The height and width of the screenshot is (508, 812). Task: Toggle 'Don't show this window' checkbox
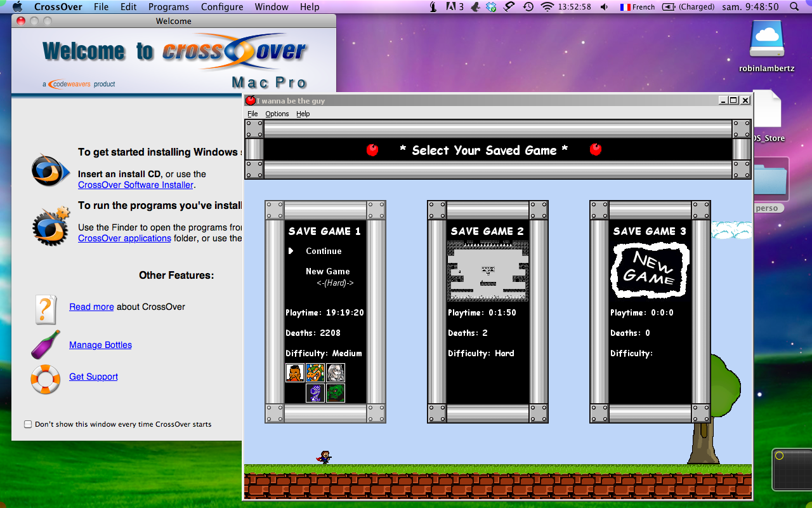point(28,424)
